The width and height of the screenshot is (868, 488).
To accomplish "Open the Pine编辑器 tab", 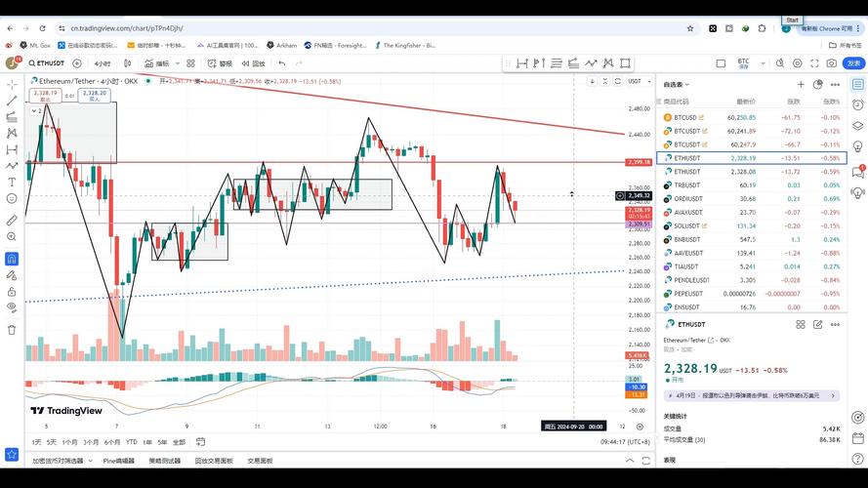I will pyautogui.click(x=119, y=461).
